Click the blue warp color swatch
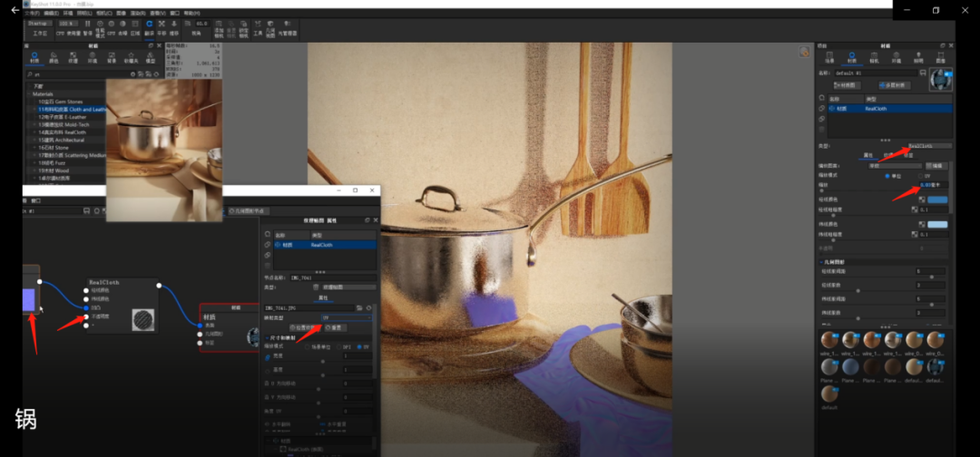 coord(937,199)
